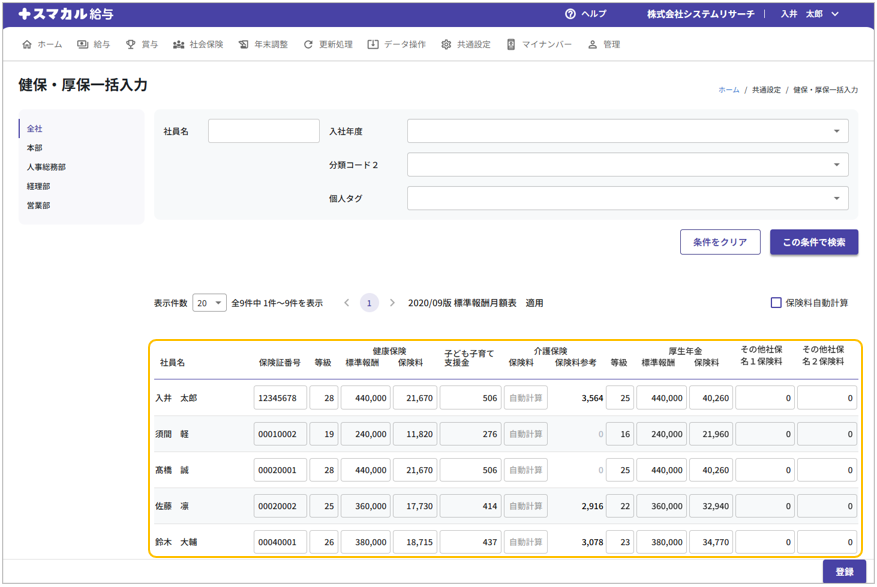Click the マイナンバー card icon

[x=511, y=45]
